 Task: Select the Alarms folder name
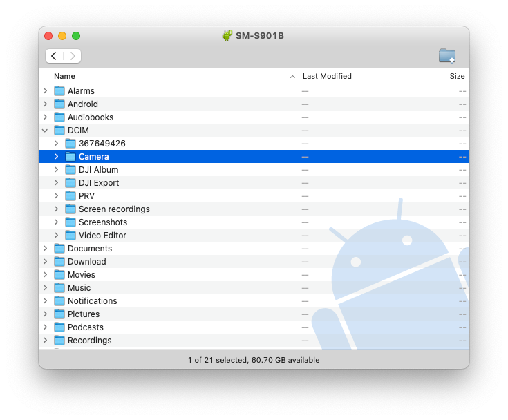coord(81,91)
